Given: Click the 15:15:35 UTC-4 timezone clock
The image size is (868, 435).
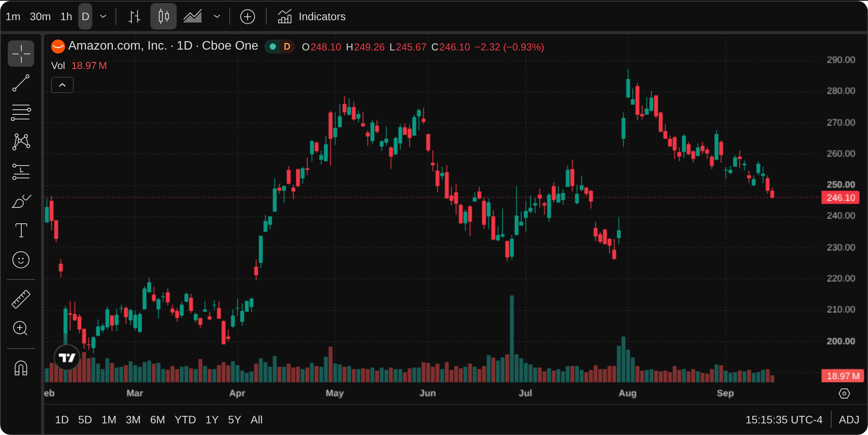Looking at the screenshot, I should pos(784,419).
